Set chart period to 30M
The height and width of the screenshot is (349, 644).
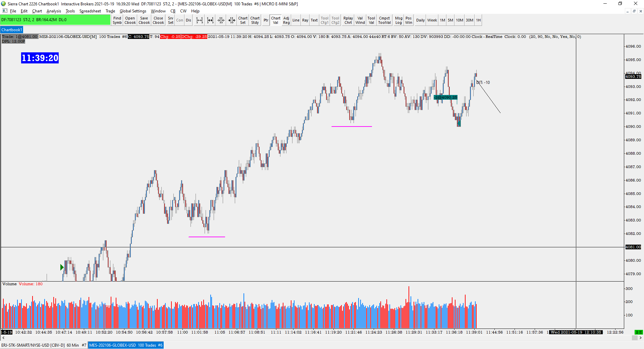click(x=470, y=20)
